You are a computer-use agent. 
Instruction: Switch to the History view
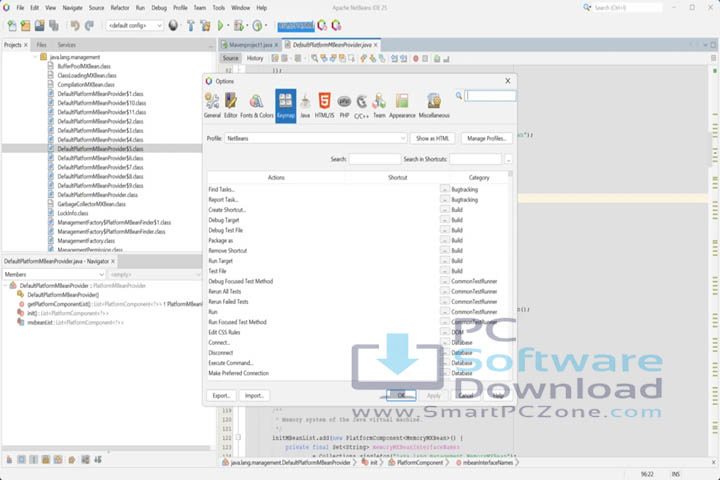coord(255,58)
